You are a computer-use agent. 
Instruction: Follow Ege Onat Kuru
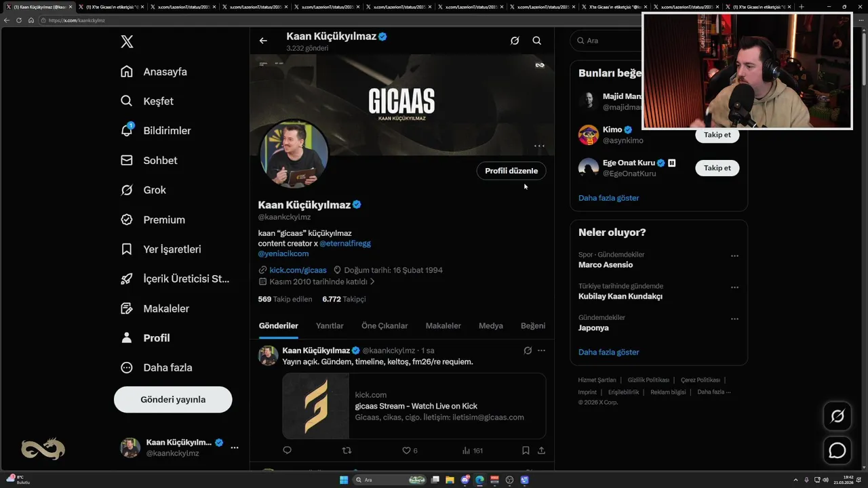(717, 168)
